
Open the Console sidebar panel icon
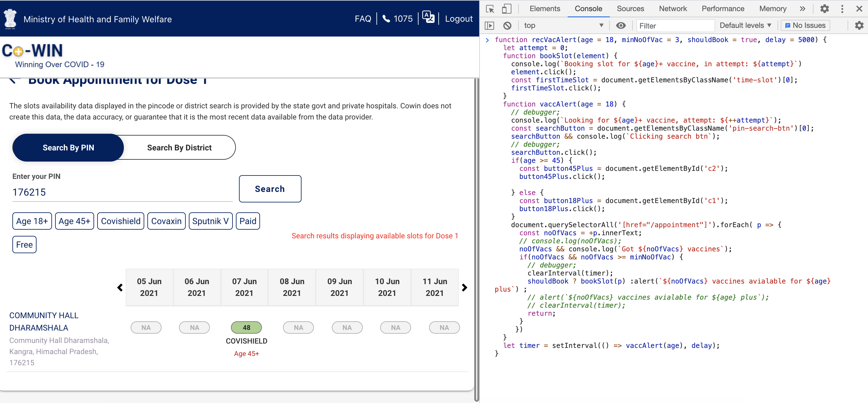490,25
